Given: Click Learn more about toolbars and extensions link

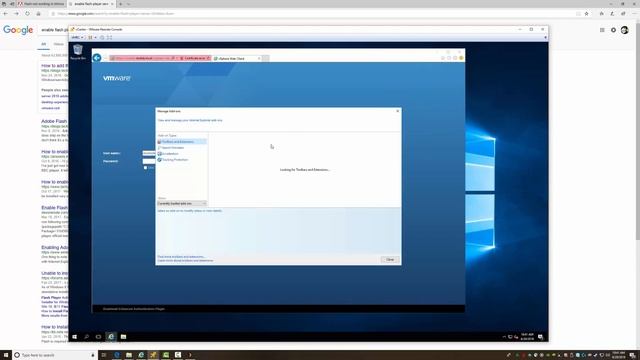Looking at the screenshot, I should 185,260.
